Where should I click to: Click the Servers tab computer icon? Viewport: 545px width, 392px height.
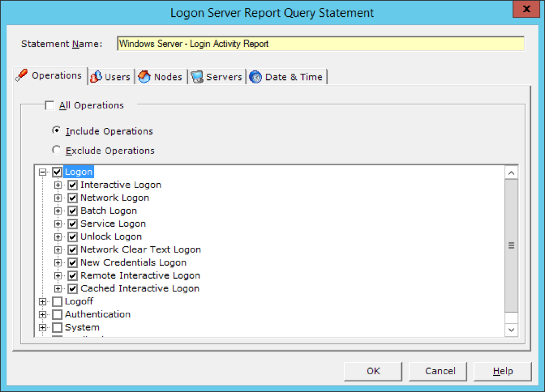point(197,77)
